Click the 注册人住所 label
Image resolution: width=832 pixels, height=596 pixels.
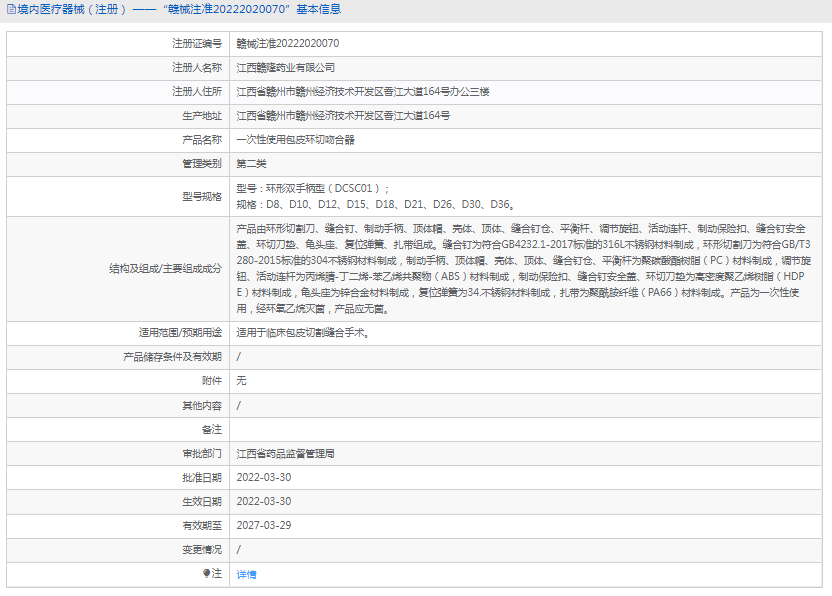click(x=197, y=91)
